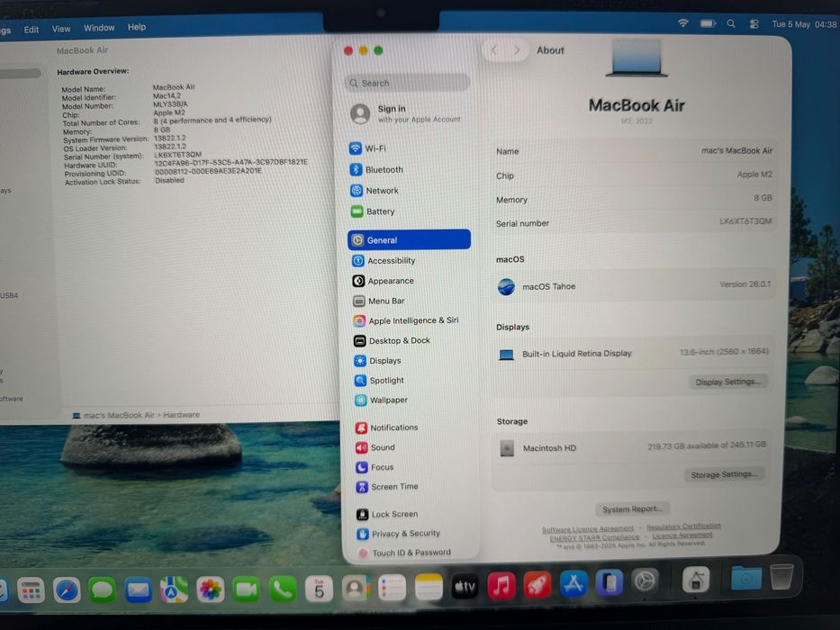Open the View menu
The height and width of the screenshot is (630, 840).
(x=61, y=29)
